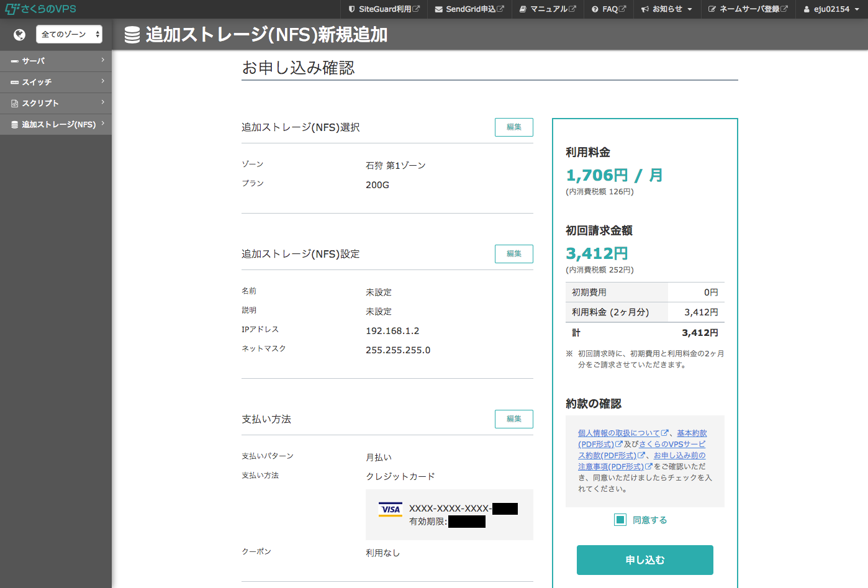The image size is (868, 588).
Task: Click the VISA card logo
Action: [x=391, y=509]
